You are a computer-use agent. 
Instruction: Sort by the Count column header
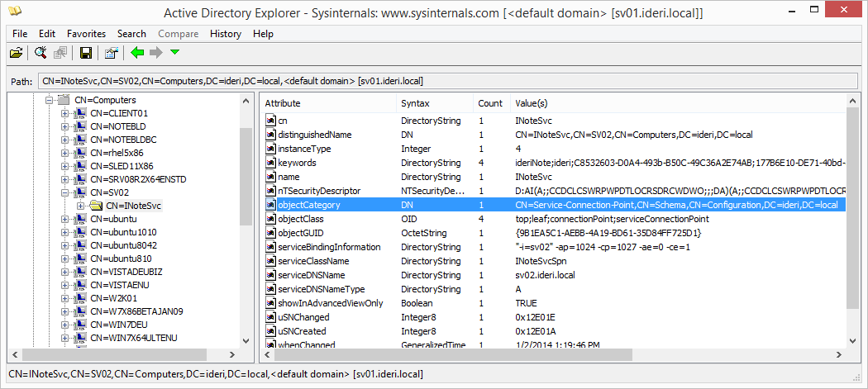click(492, 103)
